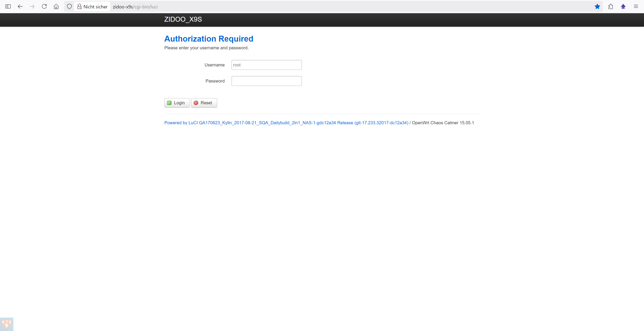The height and width of the screenshot is (331, 644).
Task: Open the purple arrow extension icon
Action: click(x=623, y=7)
